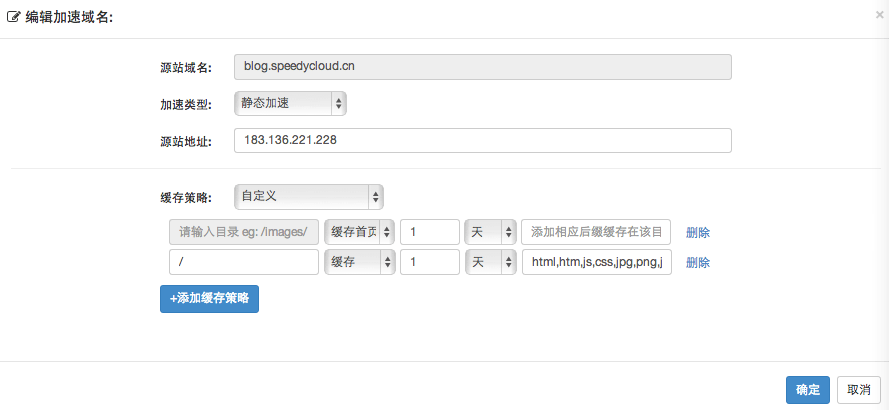
Task: Cancel with the 取消 button
Action: (858, 390)
